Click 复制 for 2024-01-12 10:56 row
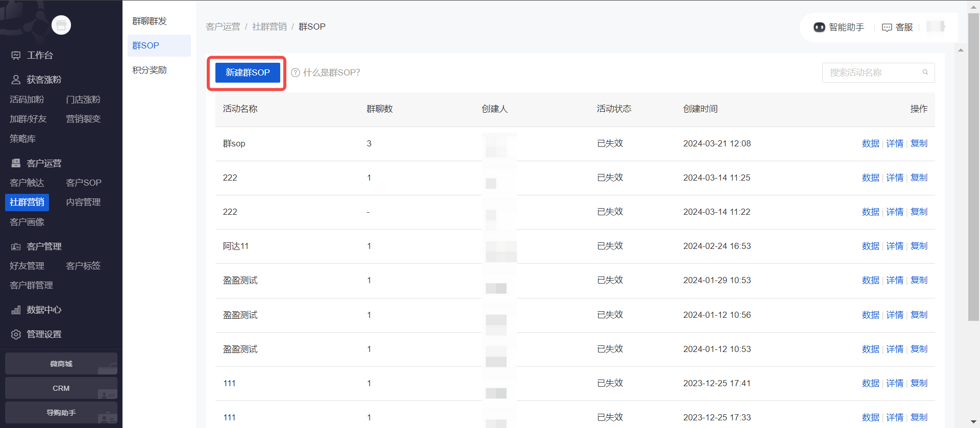980x428 pixels. pyautogui.click(x=919, y=315)
